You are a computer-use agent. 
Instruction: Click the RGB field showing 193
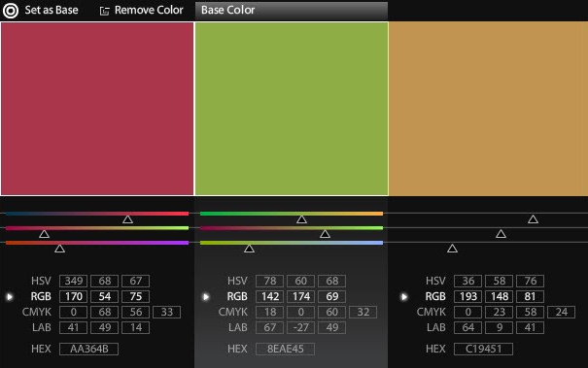pos(467,296)
